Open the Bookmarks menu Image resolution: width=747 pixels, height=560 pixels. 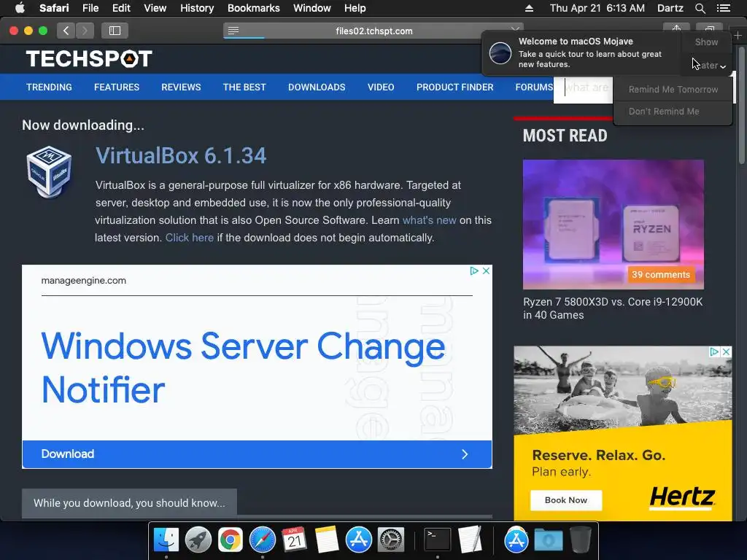pos(253,8)
